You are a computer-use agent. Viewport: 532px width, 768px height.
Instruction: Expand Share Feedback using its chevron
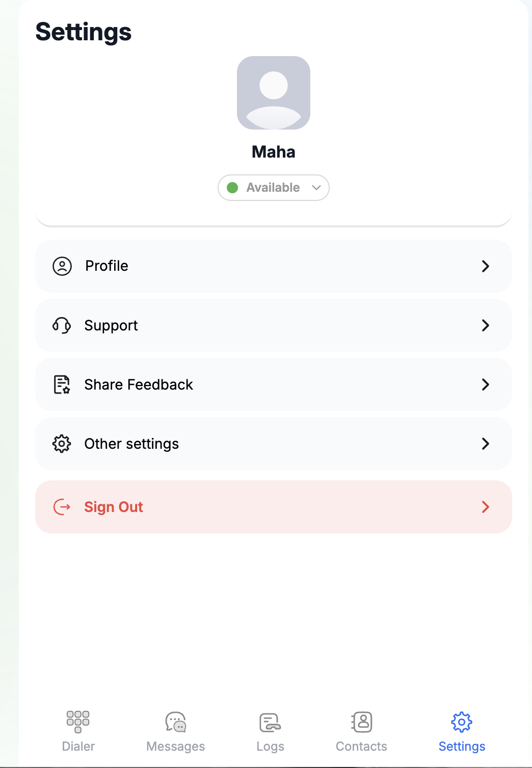(x=486, y=385)
